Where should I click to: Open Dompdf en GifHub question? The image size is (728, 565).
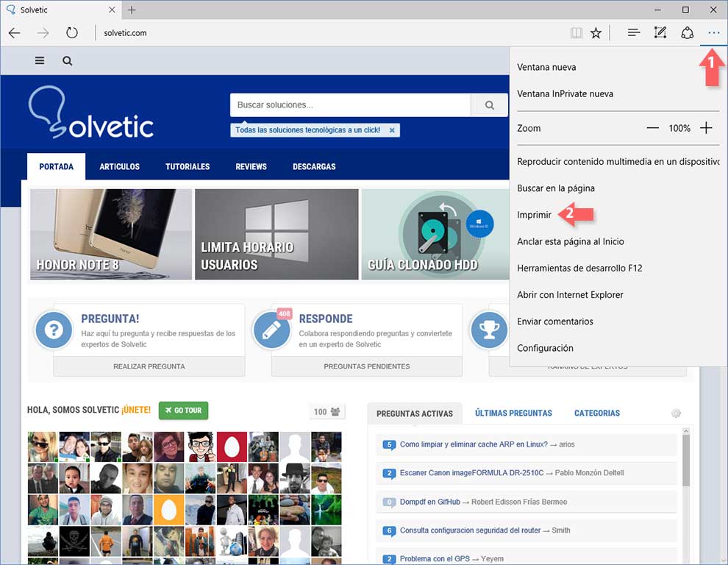point(430,502)
